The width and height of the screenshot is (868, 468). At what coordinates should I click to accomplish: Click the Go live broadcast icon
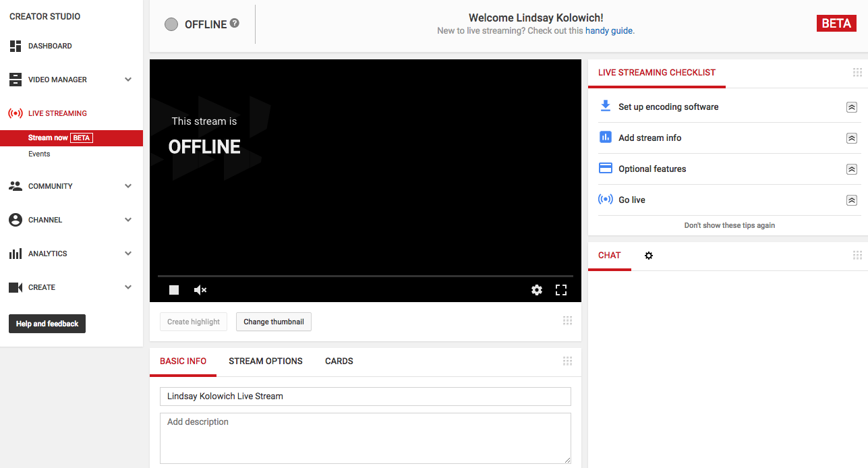[x=606, y=199]
